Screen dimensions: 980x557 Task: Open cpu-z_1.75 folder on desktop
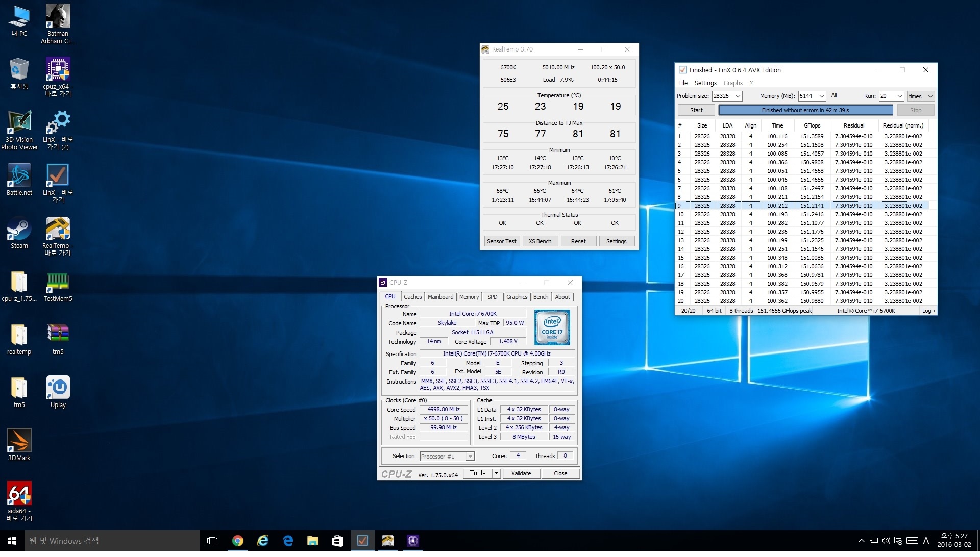[19, 286]
